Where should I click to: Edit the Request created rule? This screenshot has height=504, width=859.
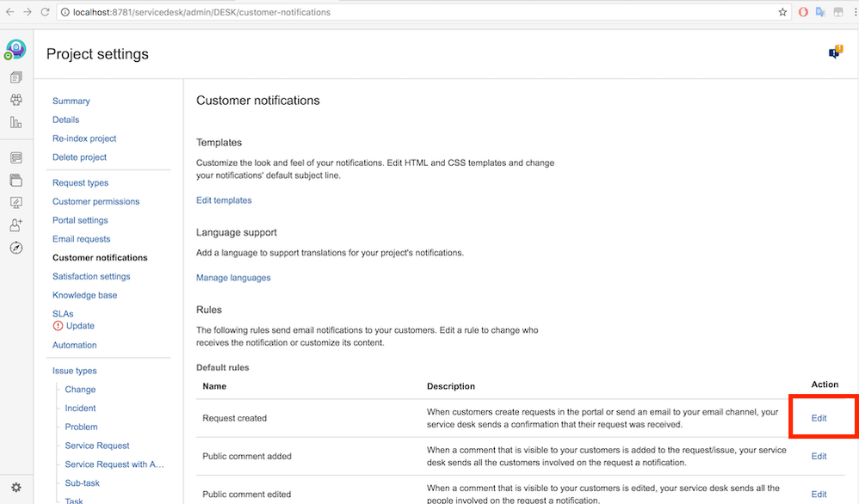coord(819,418)
